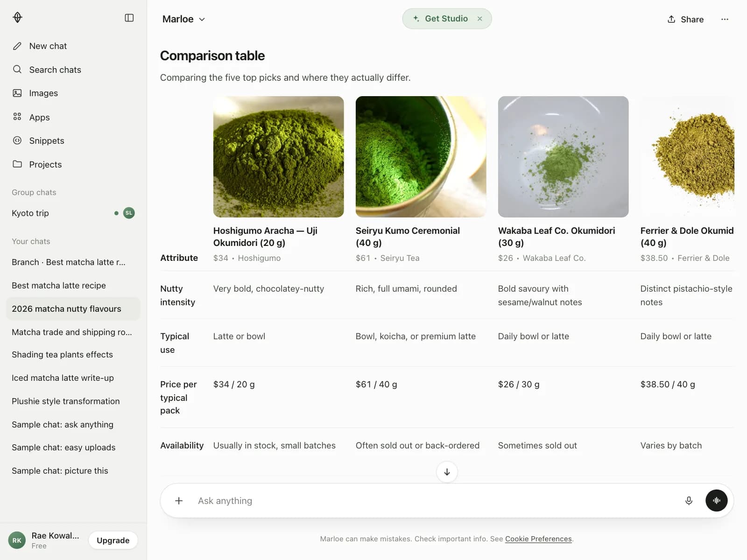Click 'Bowl, koicha, or premium latte' cell

416,336
